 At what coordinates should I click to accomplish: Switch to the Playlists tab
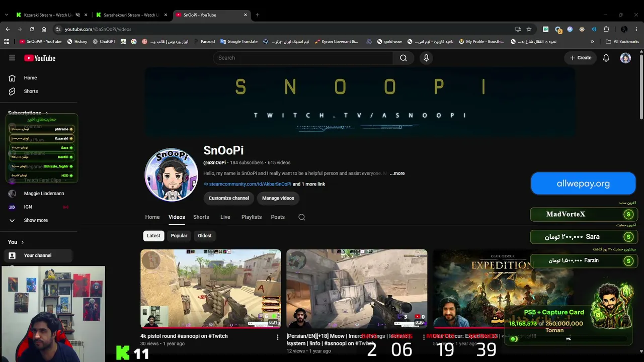[x=252, y=217]
